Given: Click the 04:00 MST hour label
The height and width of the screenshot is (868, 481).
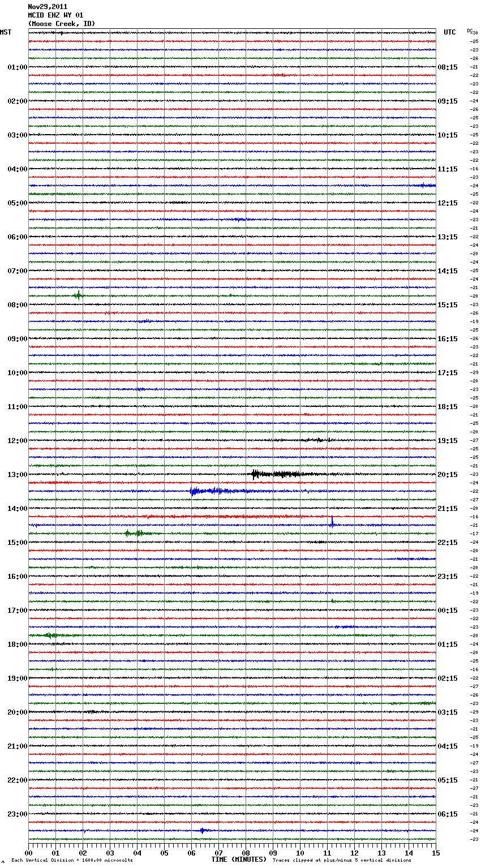Looking at the screenshot, I should point(18,169).
